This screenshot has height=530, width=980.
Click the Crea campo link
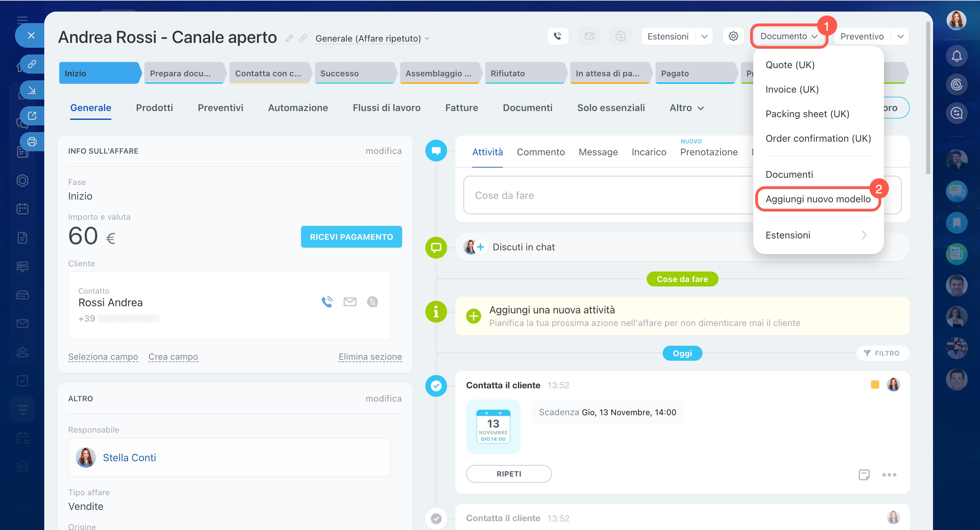pyautogui.click(x=173, y=357)
